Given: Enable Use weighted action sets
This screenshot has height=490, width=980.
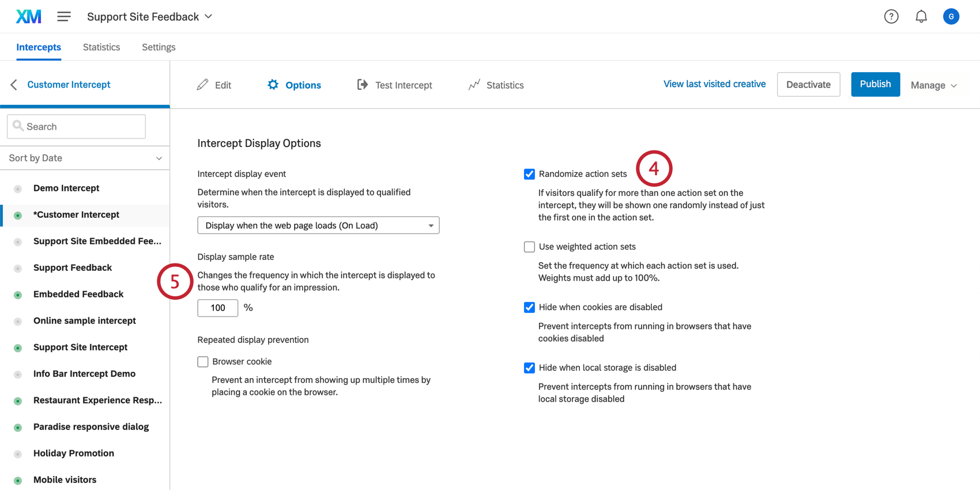Looking at the screenshot, I should click(x=529, y=247).
